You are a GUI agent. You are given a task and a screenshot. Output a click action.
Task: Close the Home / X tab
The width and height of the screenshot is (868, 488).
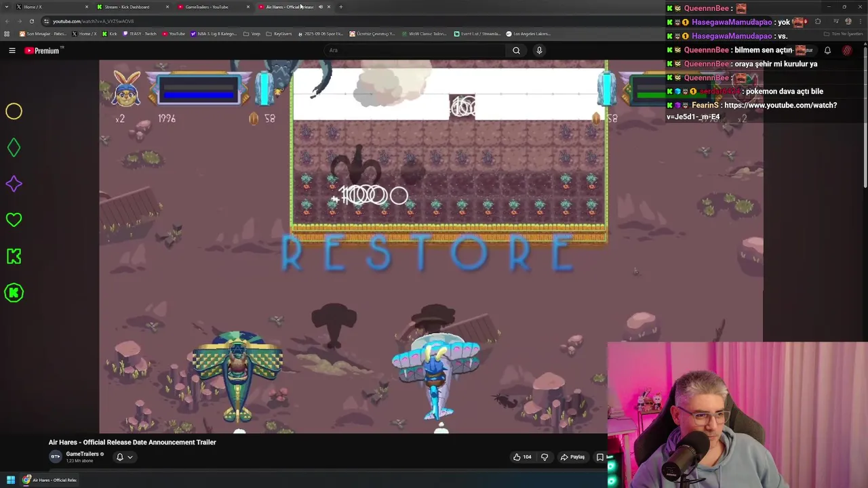coord(86,7)
